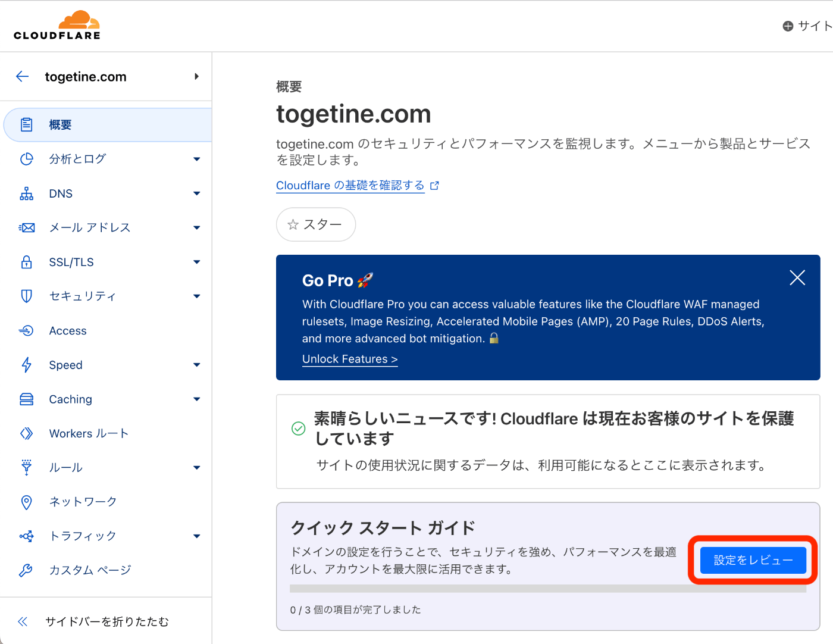The image size is (833, 644).
Task: Expand the Caching submenu arrow
Action: [197, 399]
